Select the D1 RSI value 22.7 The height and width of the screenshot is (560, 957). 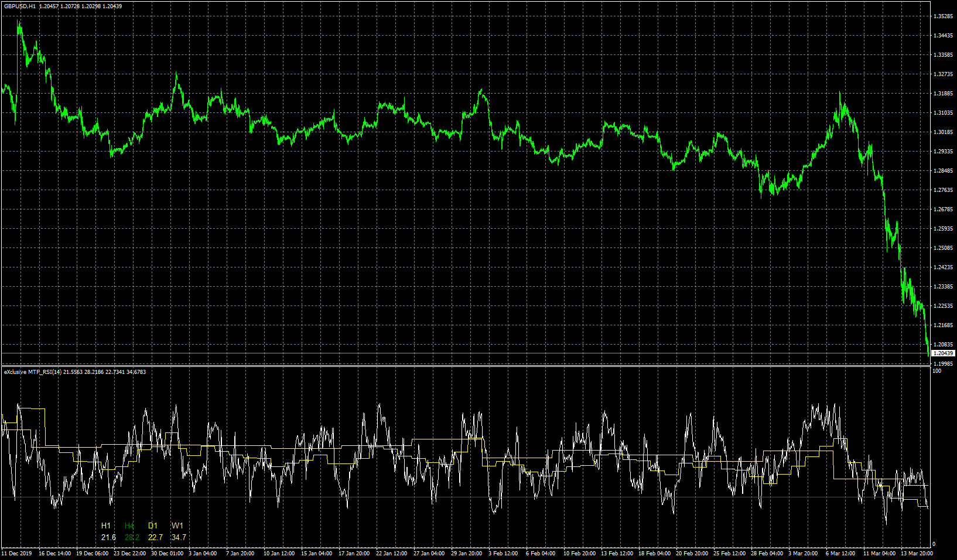(155, 537)
